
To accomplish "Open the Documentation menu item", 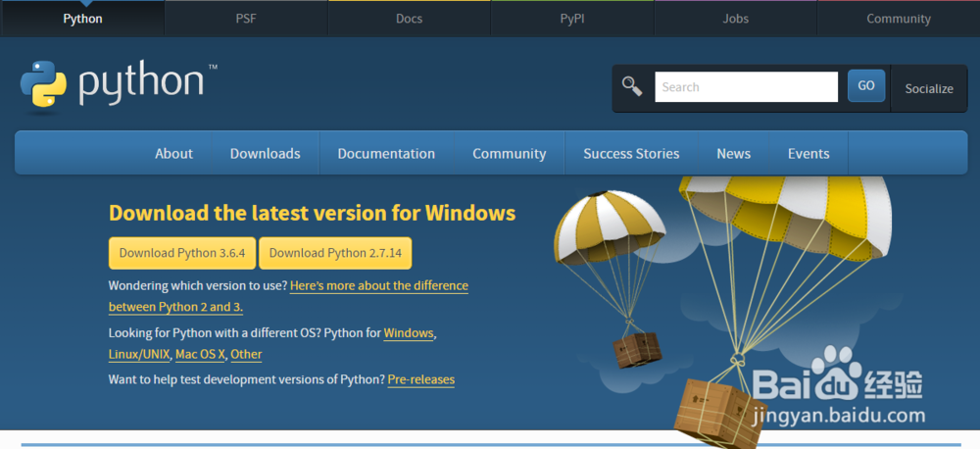I will pyautogui.click(x=386, y=153).
